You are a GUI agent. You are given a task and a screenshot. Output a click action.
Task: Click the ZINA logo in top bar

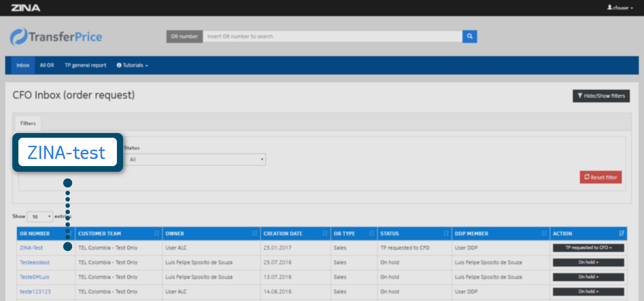point(25,8)
